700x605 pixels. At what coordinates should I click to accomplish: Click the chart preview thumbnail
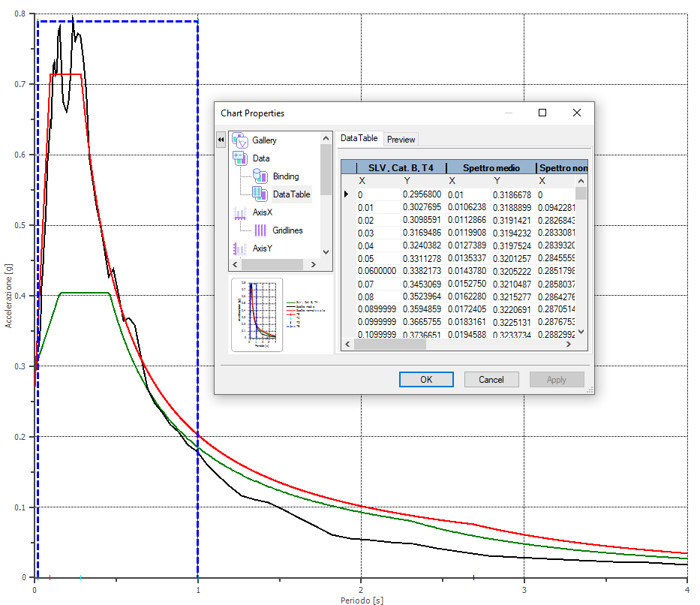tap(257, 315)
